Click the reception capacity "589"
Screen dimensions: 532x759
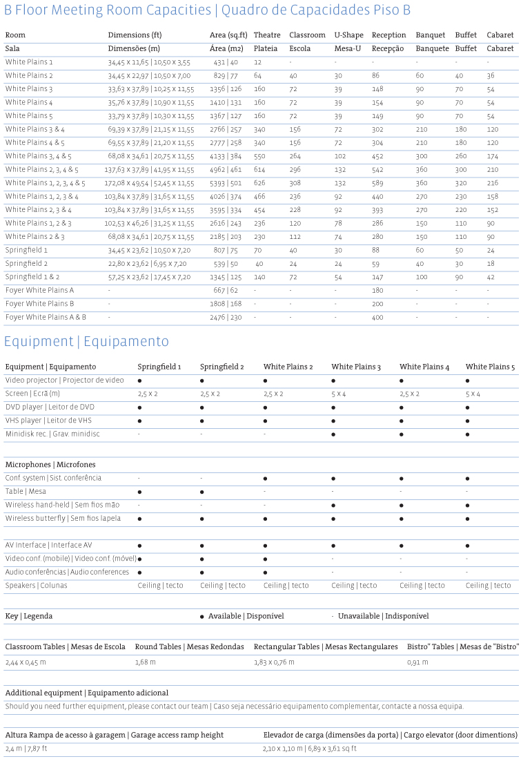pyautogui.click(x=377, y=184)
